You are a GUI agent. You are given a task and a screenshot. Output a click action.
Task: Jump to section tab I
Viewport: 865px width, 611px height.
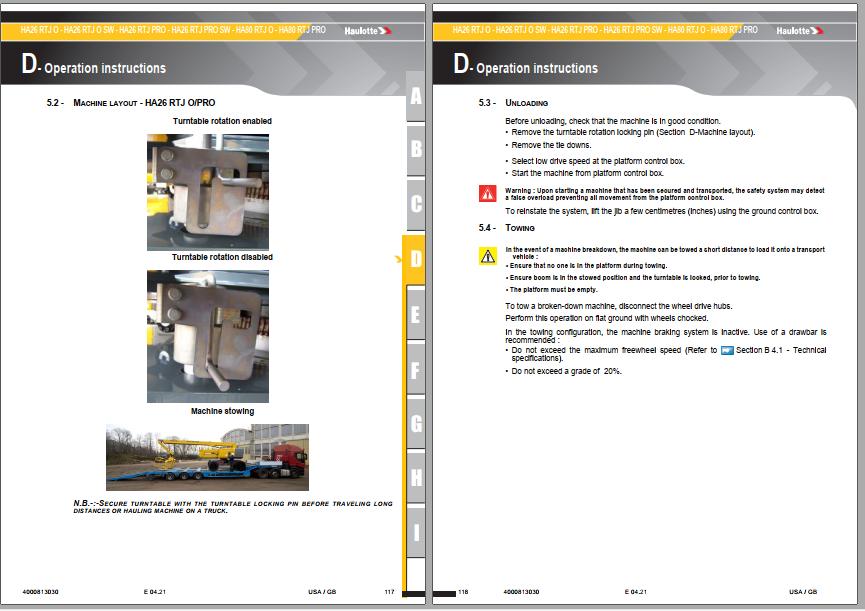pos(416,531)
